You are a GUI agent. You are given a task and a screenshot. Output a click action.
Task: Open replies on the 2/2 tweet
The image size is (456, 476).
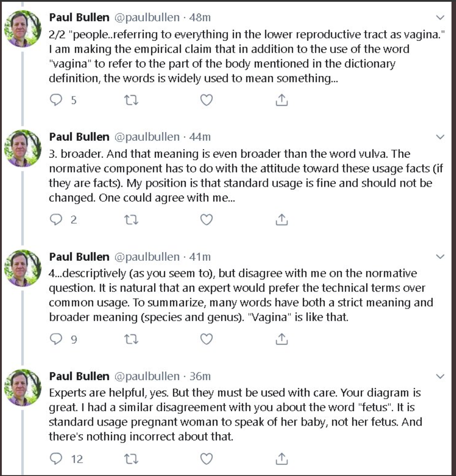point(56,100)
